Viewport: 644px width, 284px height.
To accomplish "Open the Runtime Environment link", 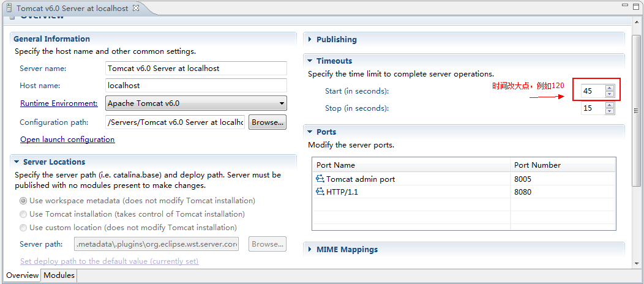I will tap(59, 103).
